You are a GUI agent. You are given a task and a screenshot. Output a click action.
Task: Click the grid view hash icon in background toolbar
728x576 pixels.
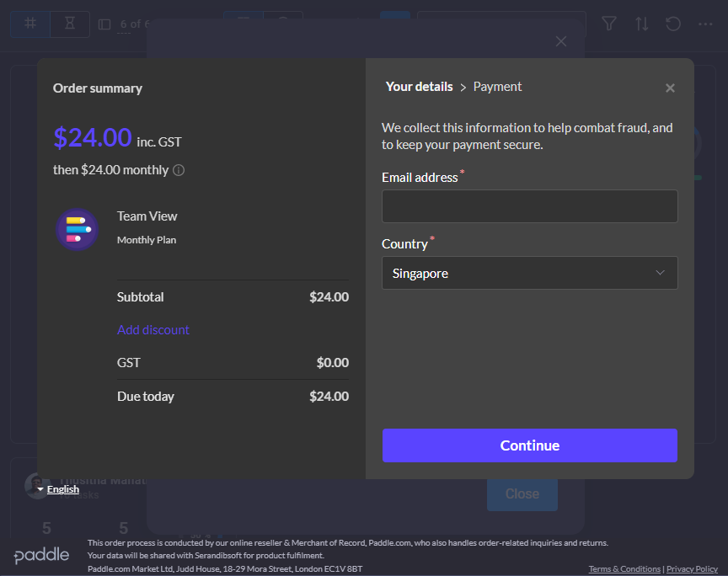(30, 24)
